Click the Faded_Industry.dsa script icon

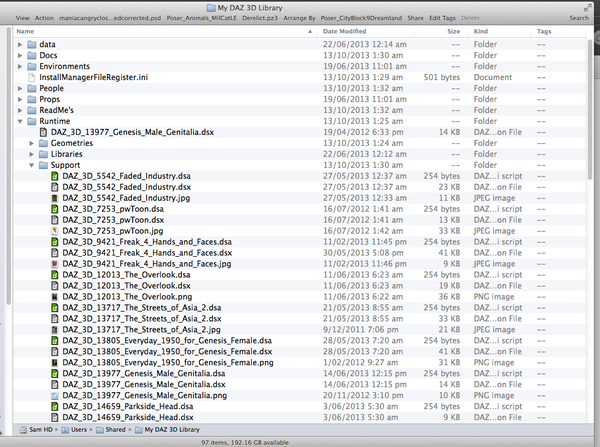click(x=55, y=176)
